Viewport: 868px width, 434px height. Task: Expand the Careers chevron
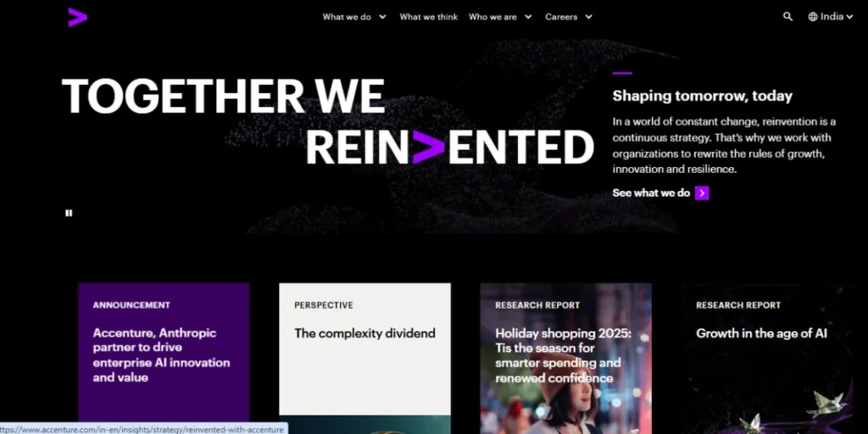[x=588, y=17]
